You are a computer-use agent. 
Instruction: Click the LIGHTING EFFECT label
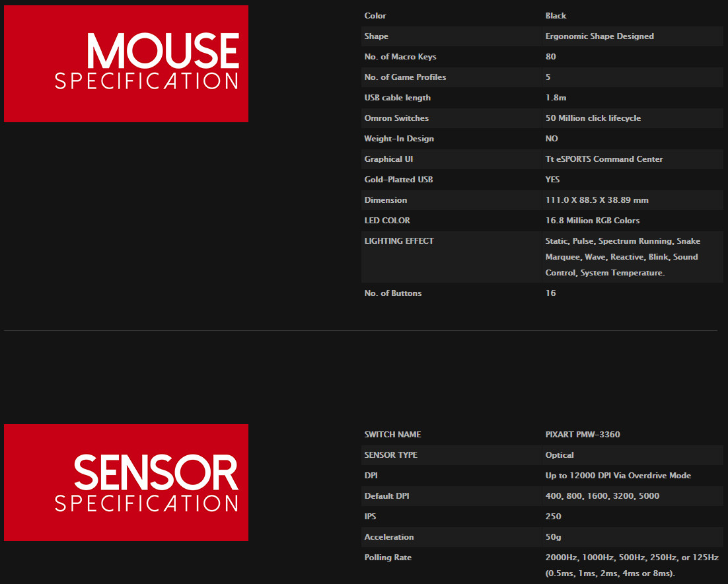pos(399,241)
